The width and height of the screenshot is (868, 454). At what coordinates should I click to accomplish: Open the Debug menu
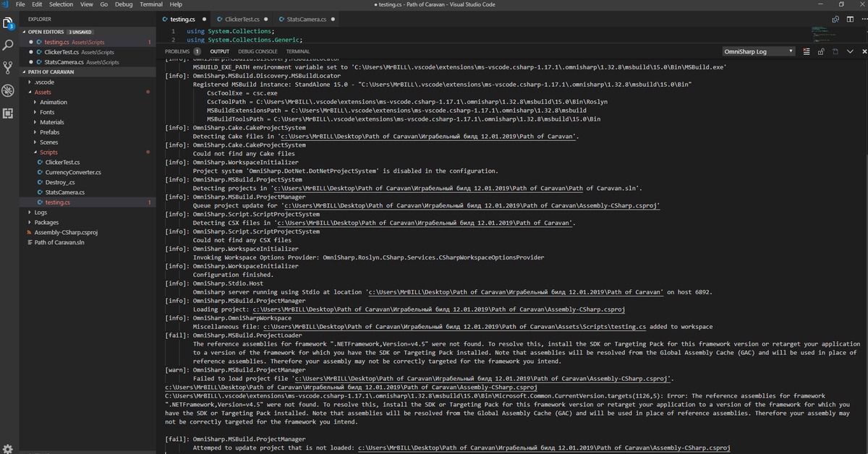pos(124,4)
